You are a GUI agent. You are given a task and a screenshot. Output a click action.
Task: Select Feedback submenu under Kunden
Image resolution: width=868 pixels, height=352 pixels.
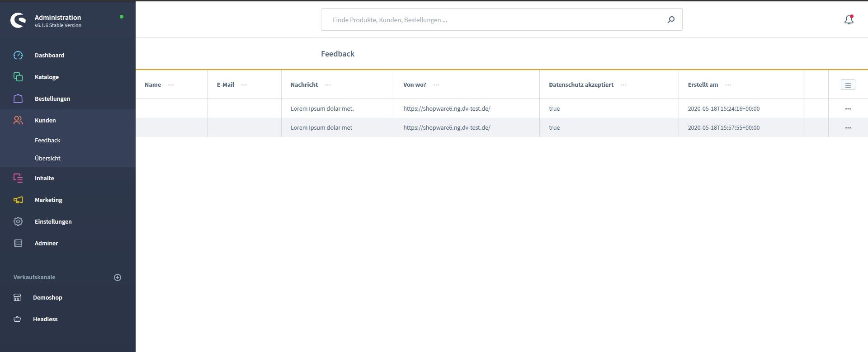click(x=47, y=140)
